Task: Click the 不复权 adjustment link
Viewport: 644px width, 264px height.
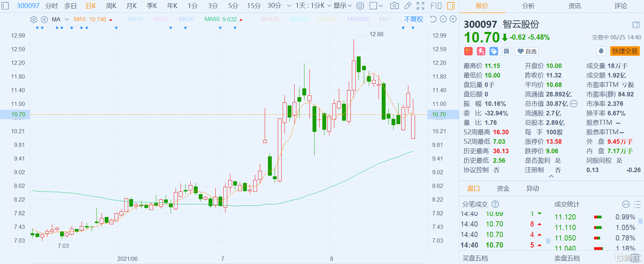Action: [413, 19]
